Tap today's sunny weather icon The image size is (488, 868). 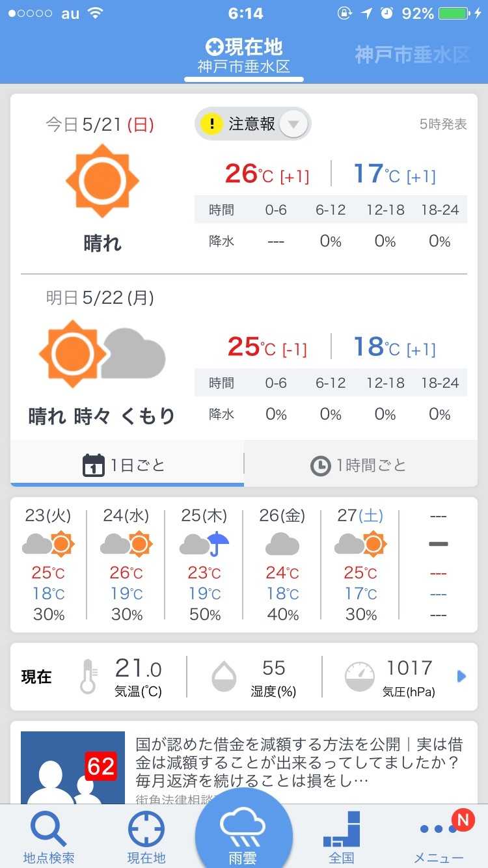[x=102, y=181]
